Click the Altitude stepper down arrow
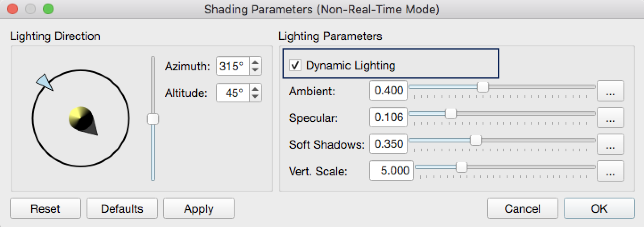The image size is (644, 227). [x=255, y=97]
